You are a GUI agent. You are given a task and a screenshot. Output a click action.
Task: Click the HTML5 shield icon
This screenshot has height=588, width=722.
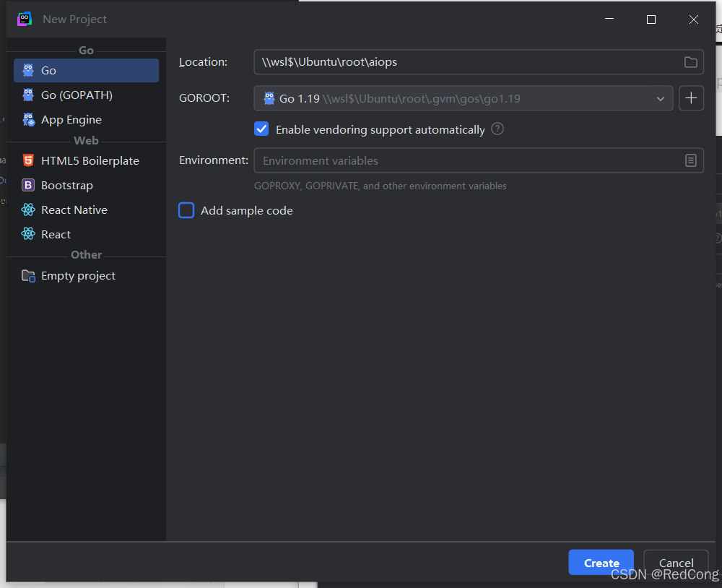pyautogui.click(x=28, y=160)
